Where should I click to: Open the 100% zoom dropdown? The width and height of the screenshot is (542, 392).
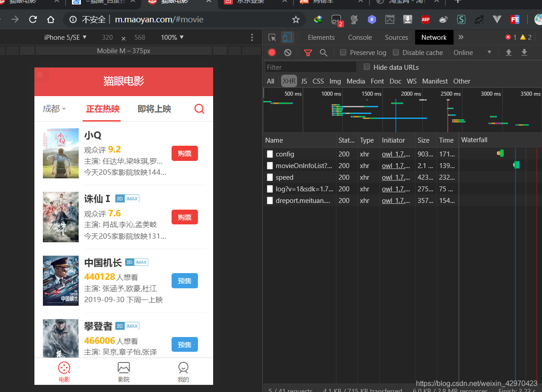[172, 38]
